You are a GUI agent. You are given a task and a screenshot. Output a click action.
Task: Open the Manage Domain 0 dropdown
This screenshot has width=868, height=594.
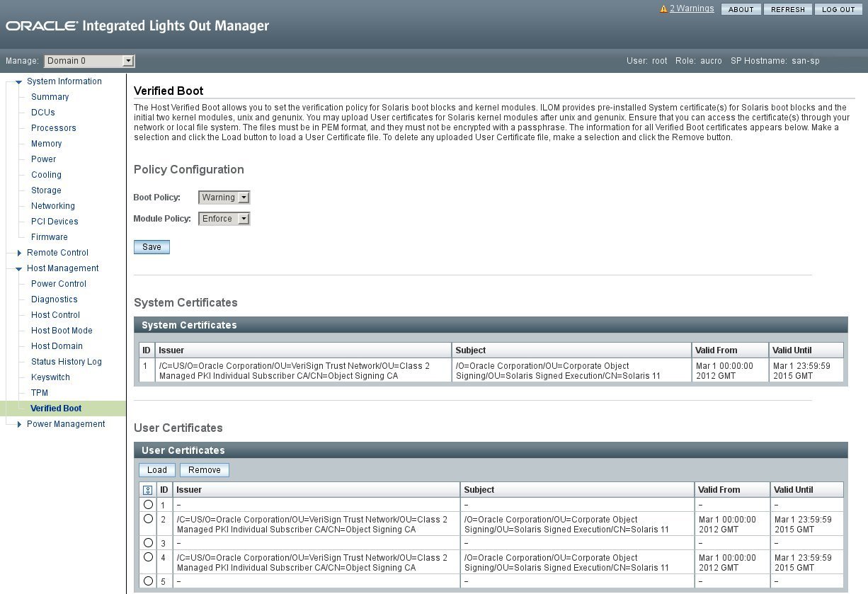click(88, 61)
